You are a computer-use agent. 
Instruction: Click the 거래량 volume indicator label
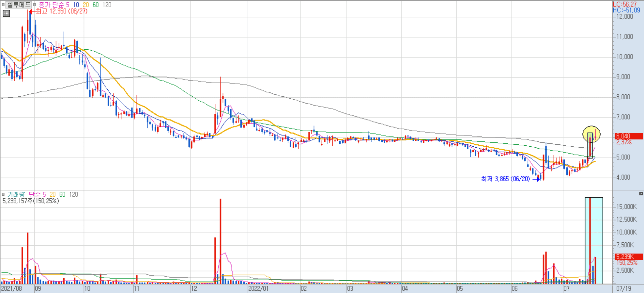pos(16,194)
